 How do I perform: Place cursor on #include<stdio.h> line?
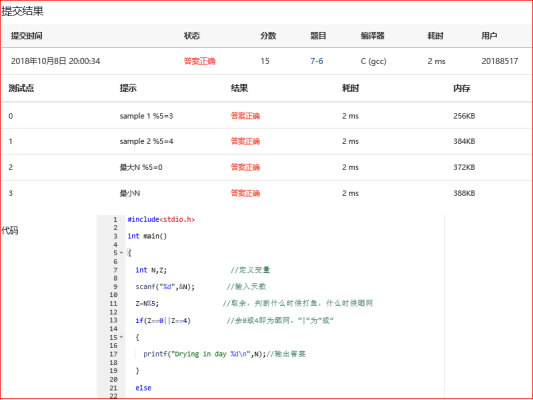click(161, 220)
